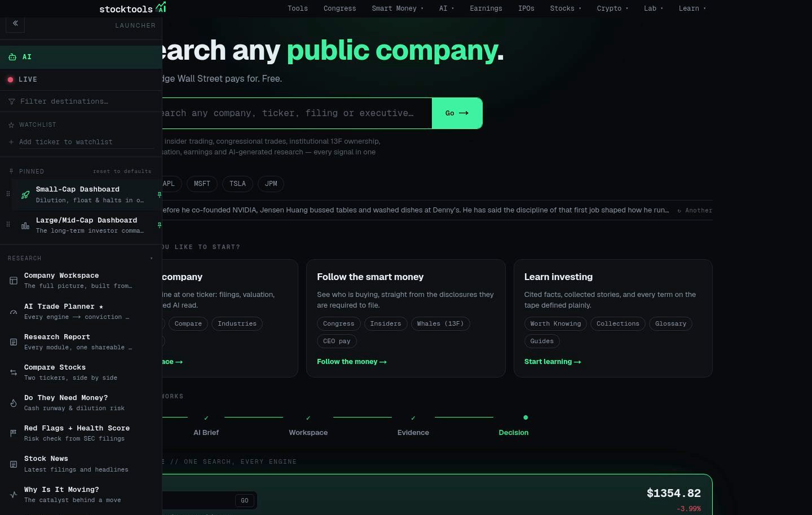Open the Crypto dropdown menu
The height and width of the screenshot is (515, 812).
pos(612,8)
